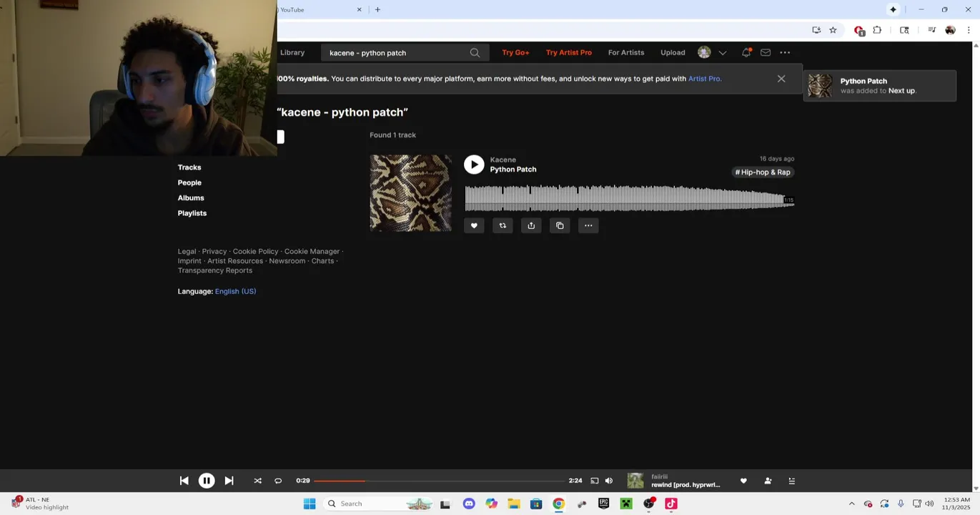Open the Python Patch snakeskin artwork
Viewport: 980px width, 515px height.
click(410, 193)
